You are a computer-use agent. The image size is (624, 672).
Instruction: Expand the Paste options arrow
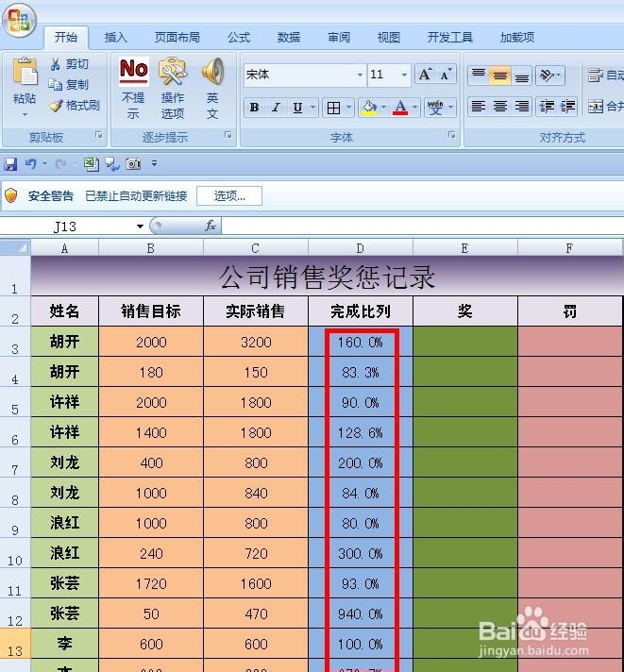pyautogui.click(x=25, y=114)
